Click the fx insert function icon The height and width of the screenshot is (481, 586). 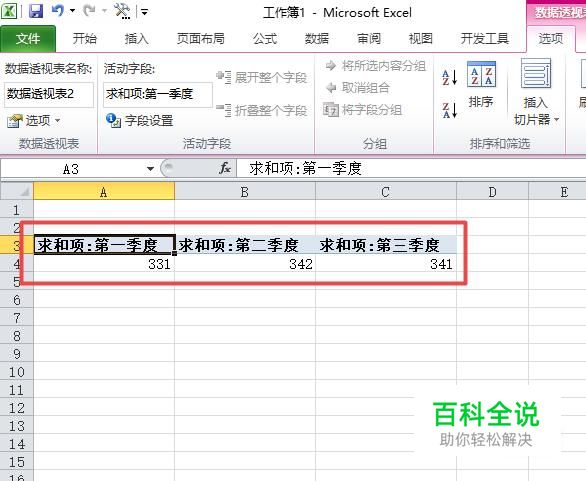225,169
